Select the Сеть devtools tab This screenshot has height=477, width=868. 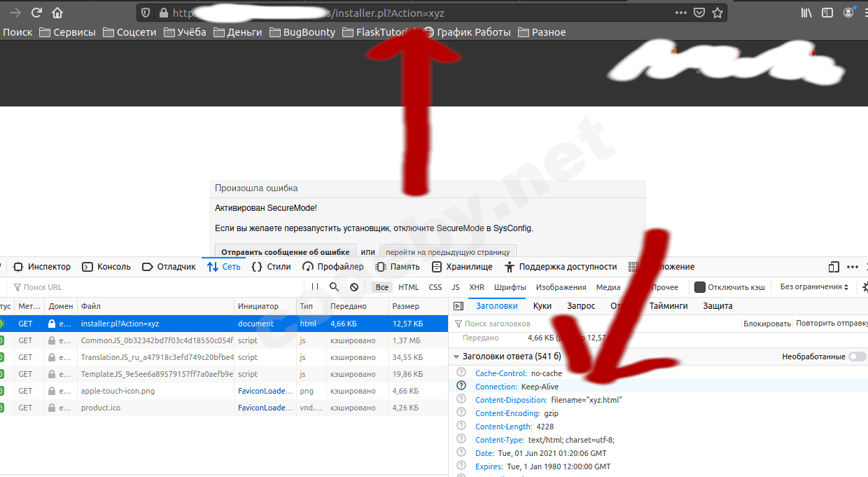tap(224, 267)
